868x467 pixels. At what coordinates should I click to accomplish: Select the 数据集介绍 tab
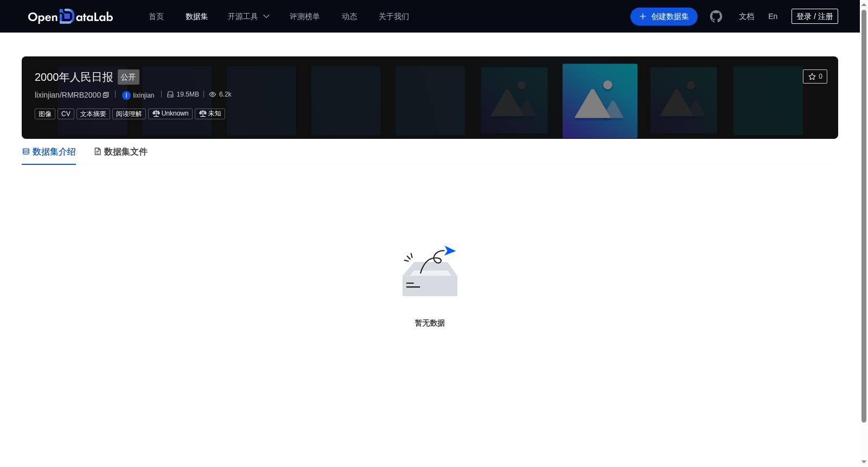(49, 152)
